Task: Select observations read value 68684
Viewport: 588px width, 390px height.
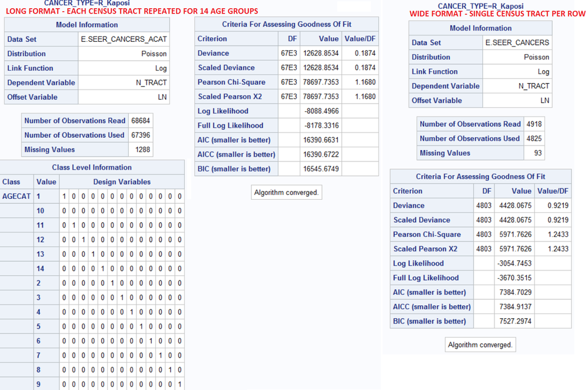Action: click(x=141, y=121)
